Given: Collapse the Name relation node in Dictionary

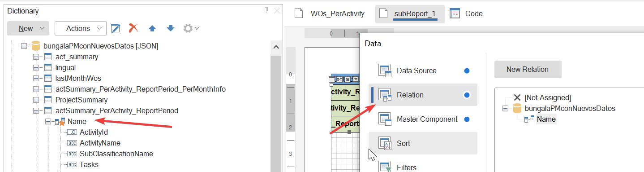Looking at the screenshot, I should pos(48,121).
